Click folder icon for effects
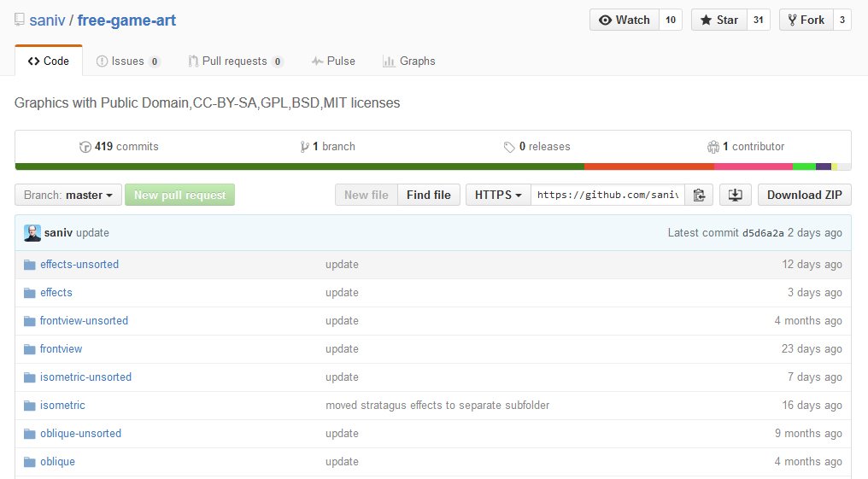868x479 pixels. click(x=30, y=293)
